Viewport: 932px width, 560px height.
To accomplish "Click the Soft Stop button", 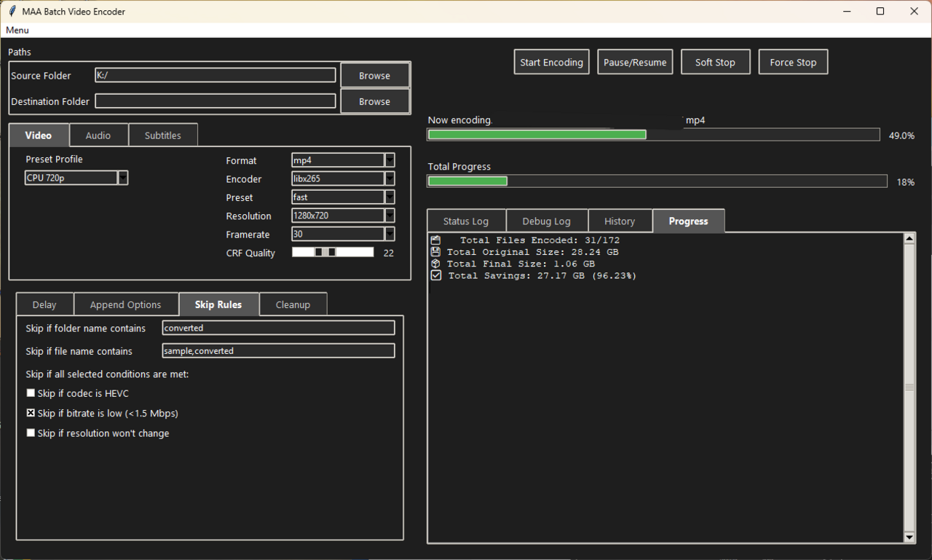I will pyautogui.click(x=715, y=62).
